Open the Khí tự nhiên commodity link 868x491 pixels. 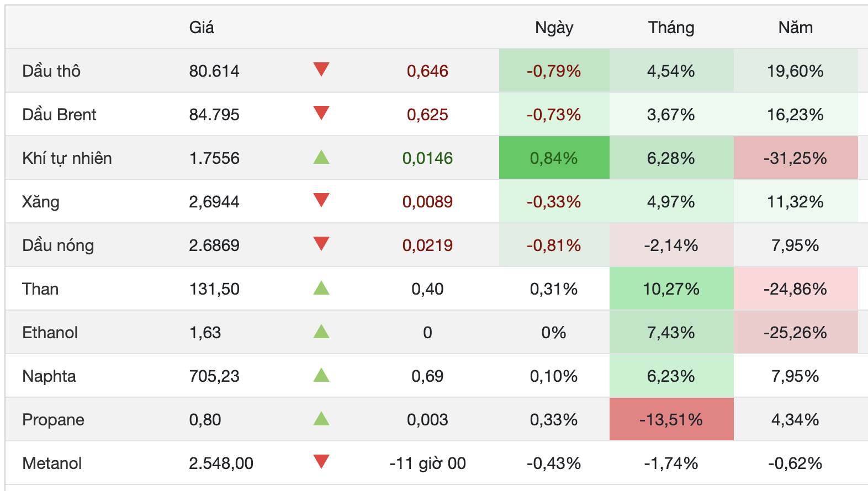pos(67,158)
